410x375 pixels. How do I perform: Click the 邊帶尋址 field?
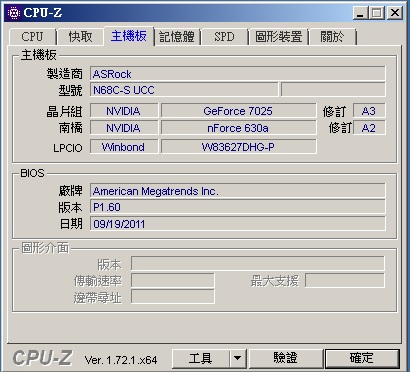pos(173,297)
